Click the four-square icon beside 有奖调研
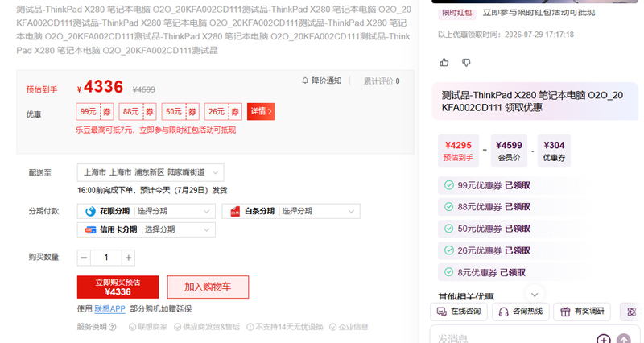The width and height of the screenshot is (644, 343). (x=632, y=312)
